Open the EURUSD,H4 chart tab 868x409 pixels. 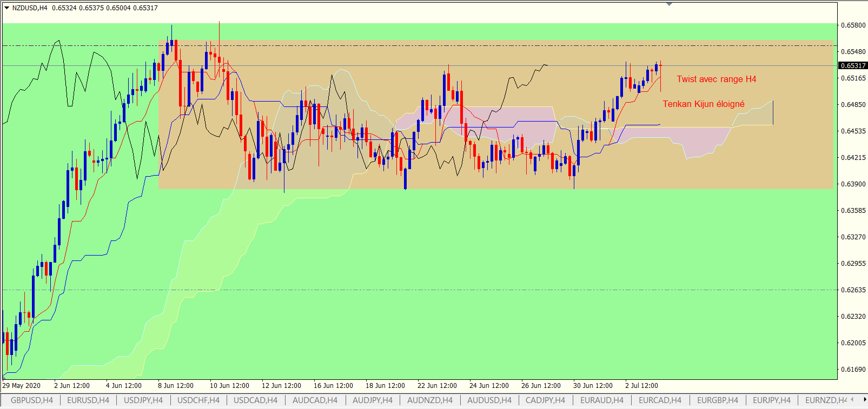point(88,400)
